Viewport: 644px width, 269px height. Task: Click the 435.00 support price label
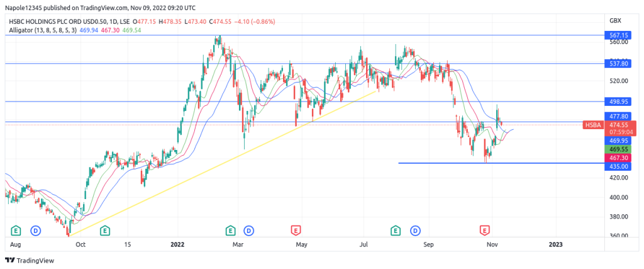click(619, 166)
